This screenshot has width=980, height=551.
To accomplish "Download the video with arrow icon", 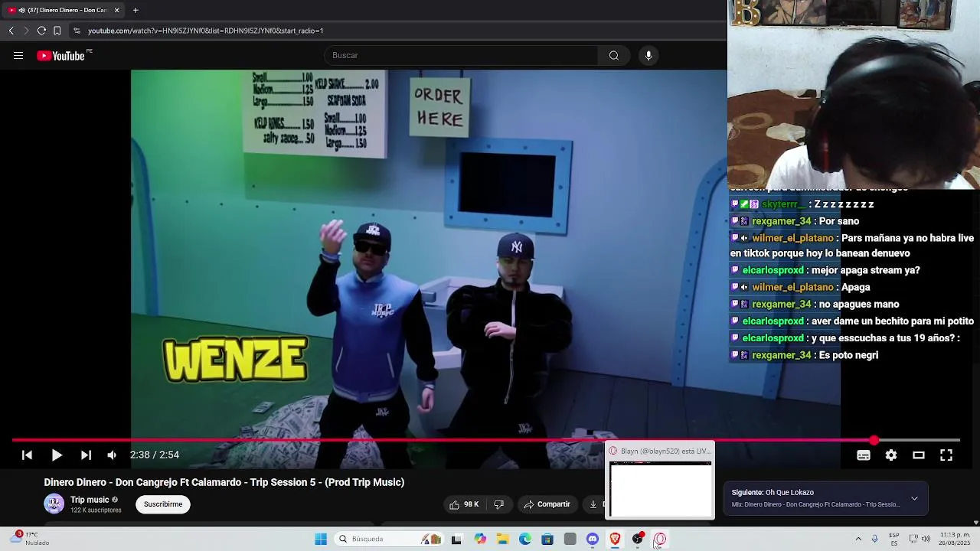I will tap(593, 504).
